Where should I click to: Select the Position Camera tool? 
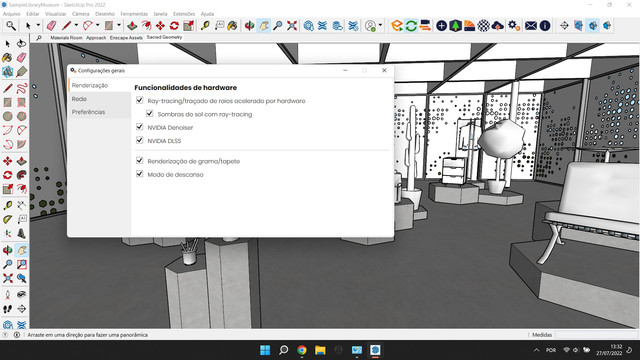point(7,295)
